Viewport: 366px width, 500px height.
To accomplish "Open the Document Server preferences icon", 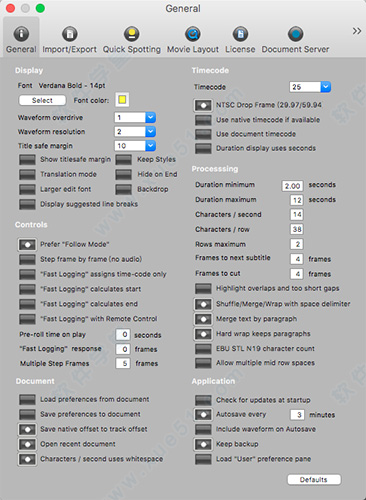I will [295, 34].
